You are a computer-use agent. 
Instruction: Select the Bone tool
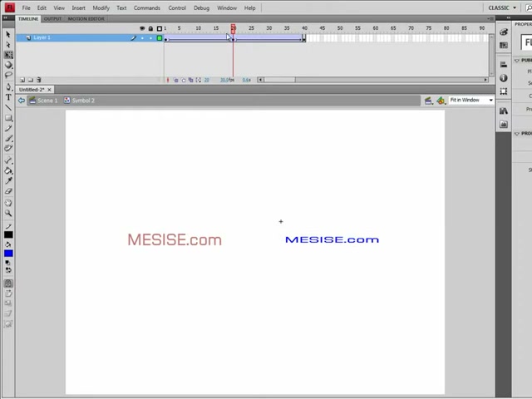pyautogui.click(x=8, y=160)
